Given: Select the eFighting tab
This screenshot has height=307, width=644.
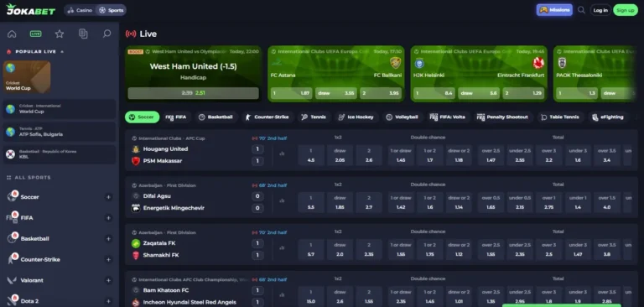Looking at the screenshot, I should tap(608, 117).
